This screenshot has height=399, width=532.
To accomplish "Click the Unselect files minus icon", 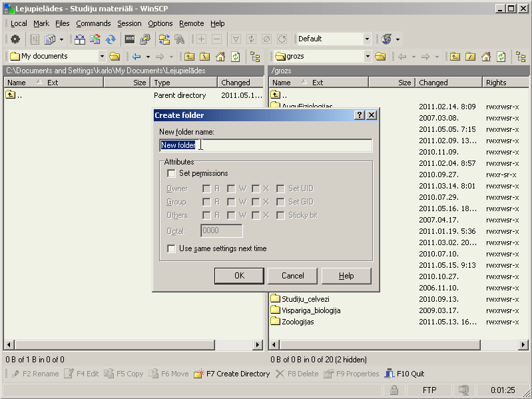I will click(216, 39).
